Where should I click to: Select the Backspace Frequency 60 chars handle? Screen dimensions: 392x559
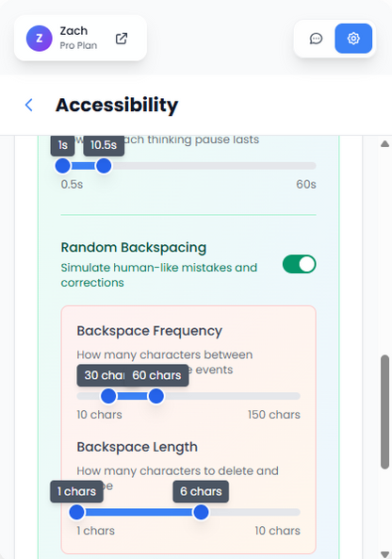155,396
